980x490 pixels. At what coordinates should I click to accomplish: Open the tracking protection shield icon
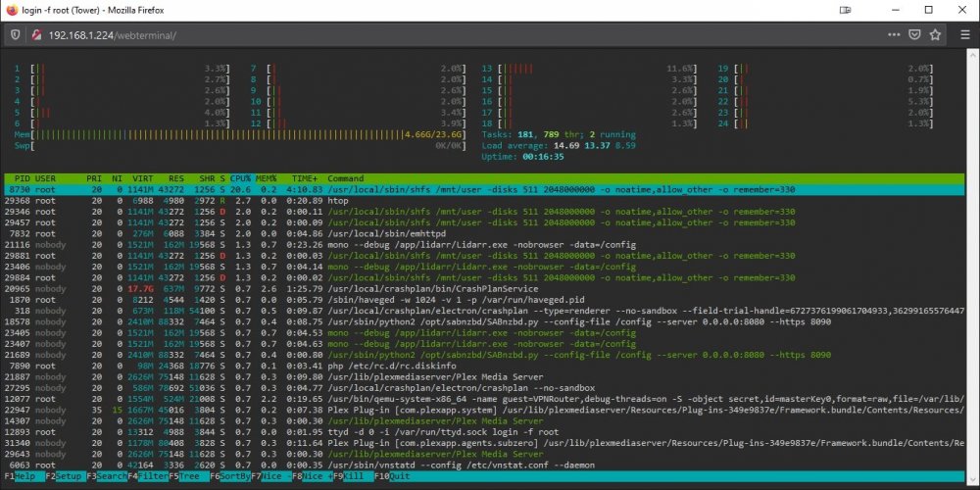16,35
